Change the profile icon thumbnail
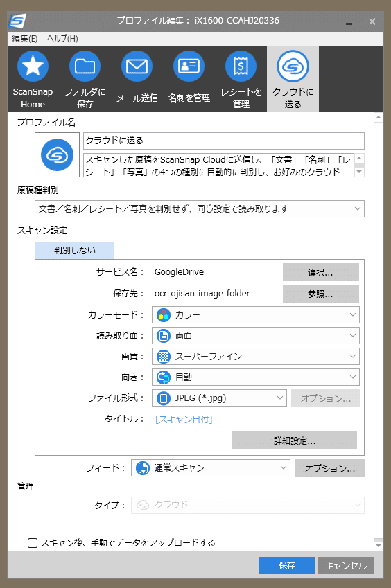This screenshot has height=588, width=391. point(57,154)
